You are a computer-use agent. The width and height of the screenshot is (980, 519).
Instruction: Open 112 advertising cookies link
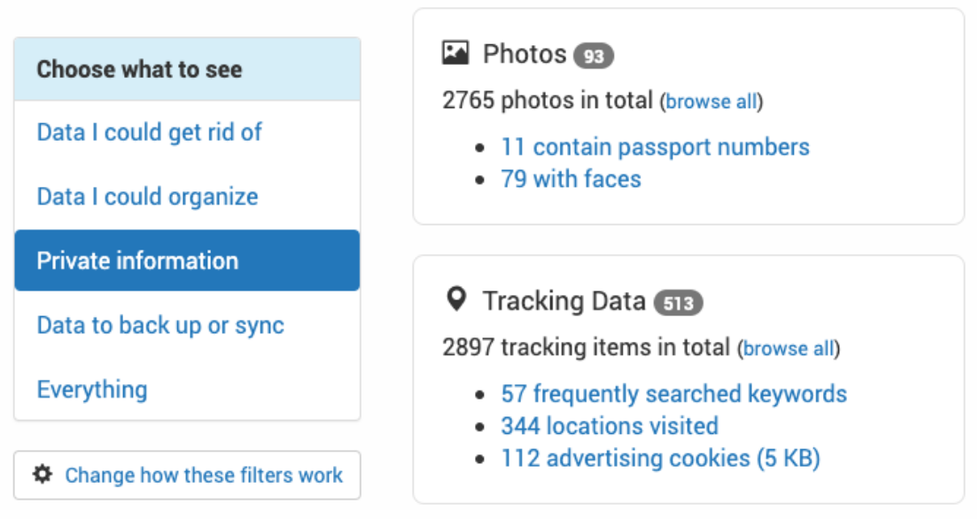click(661, 458)
